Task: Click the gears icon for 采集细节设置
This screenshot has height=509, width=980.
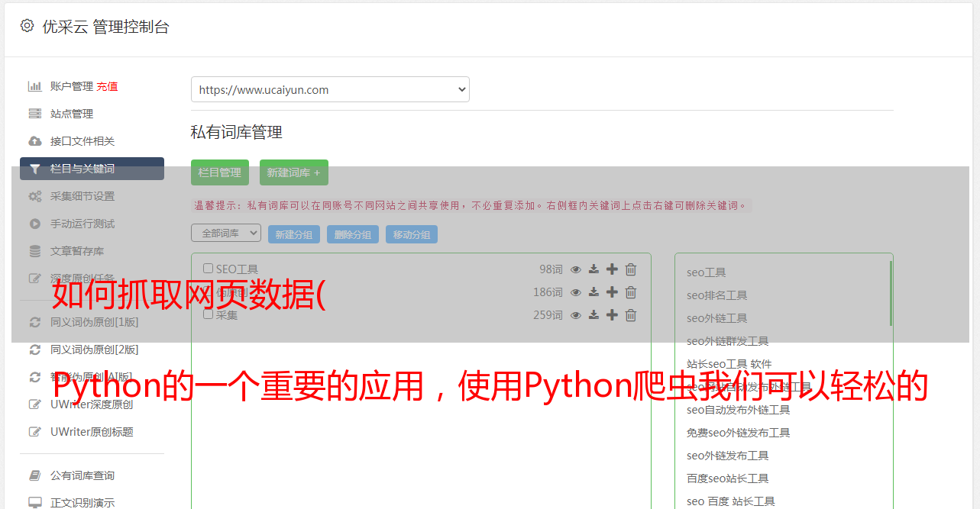Action: (x=35, y=196)
